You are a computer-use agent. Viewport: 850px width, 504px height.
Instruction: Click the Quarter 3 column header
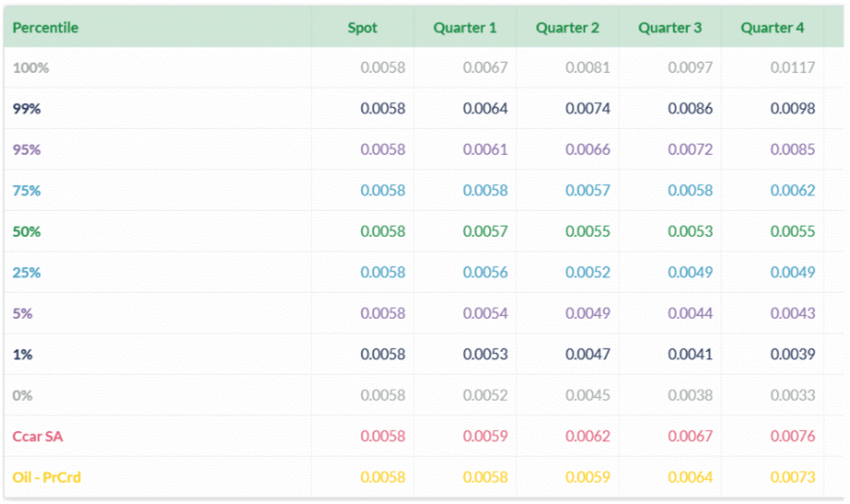pos(670,27)
